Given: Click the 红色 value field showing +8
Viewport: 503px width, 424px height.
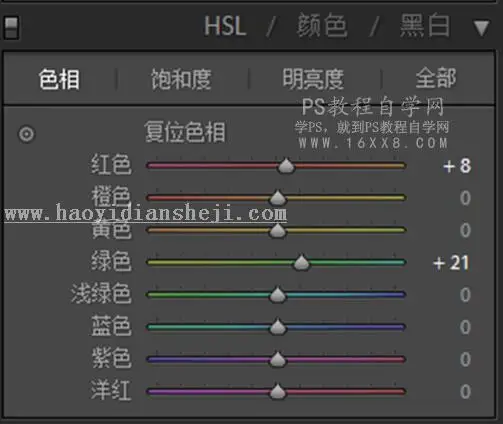Looking at the screenshot, I should pos(457,166).
